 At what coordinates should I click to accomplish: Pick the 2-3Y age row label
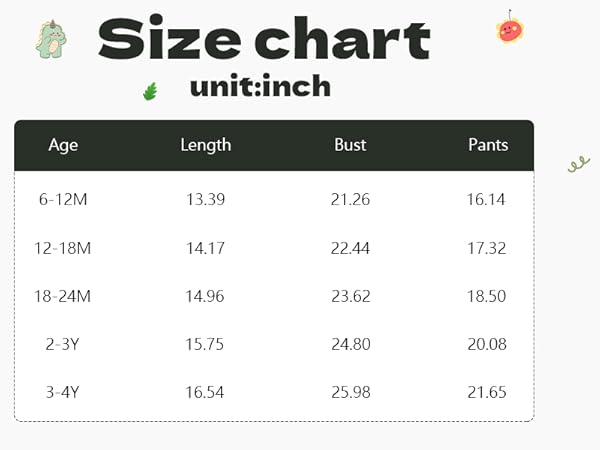coord(63,343)
